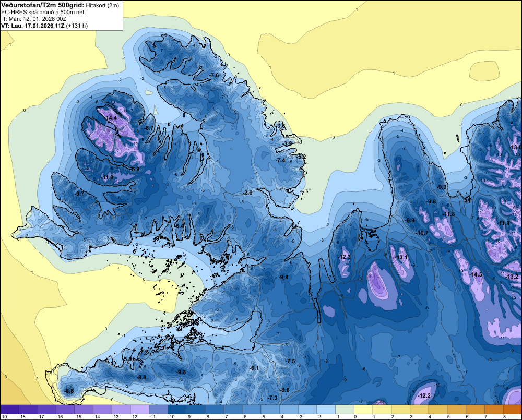Click the '-11.9' temperature value on the map
Screen dimensions: 522x420
click(x=107, y=178)
